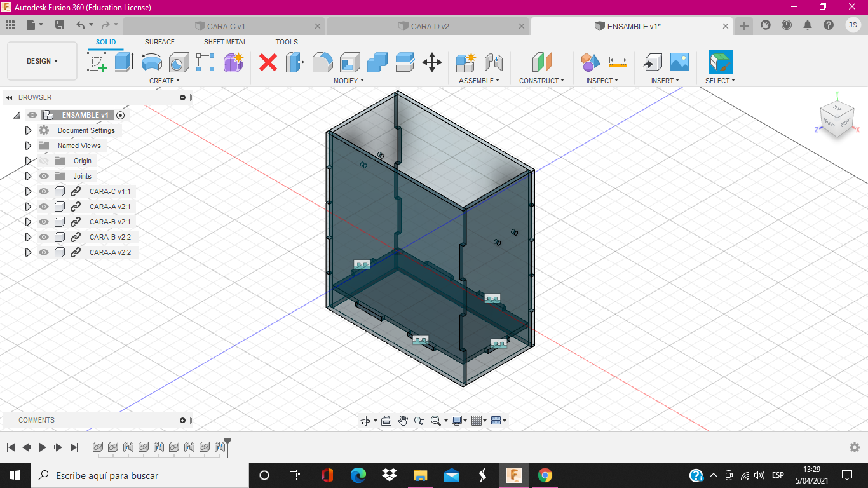Select the Joint tool
The height and width of the screenshot is (488, 868).
click(494, 62)
